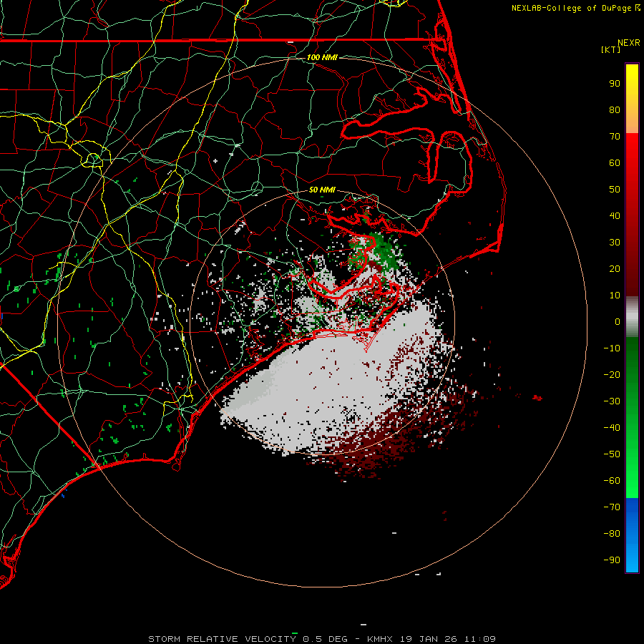Click the blue segment of the color bar
The image size is (644, 644).
(632, 535)
